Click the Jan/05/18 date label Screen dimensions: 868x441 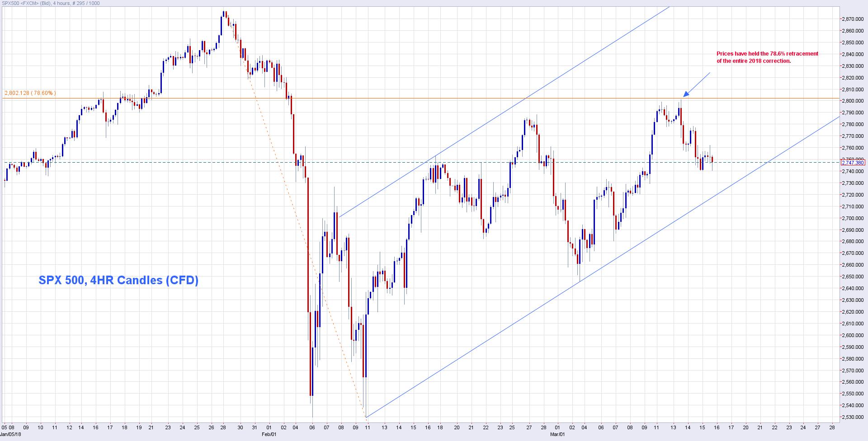click(x=10, y=435)
